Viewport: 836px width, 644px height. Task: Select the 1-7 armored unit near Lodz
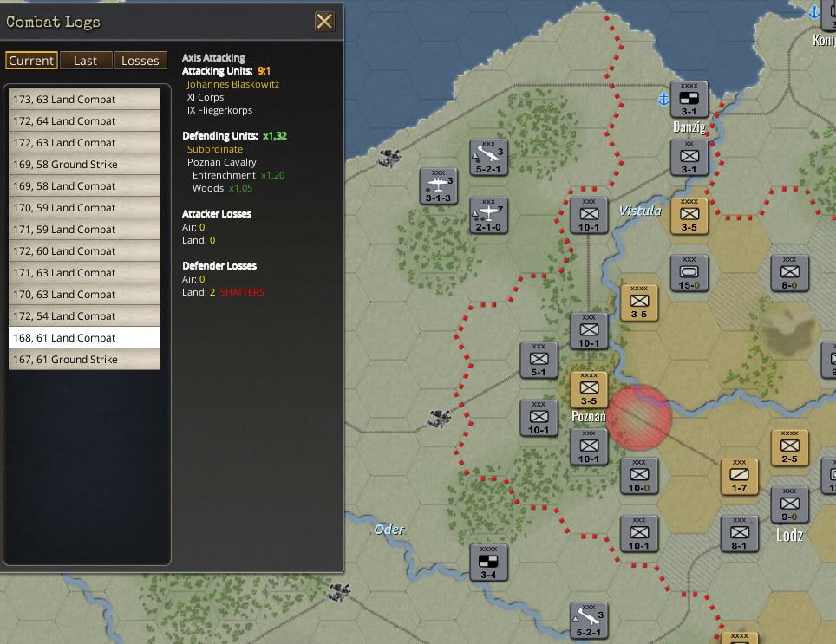coord(740,476)
